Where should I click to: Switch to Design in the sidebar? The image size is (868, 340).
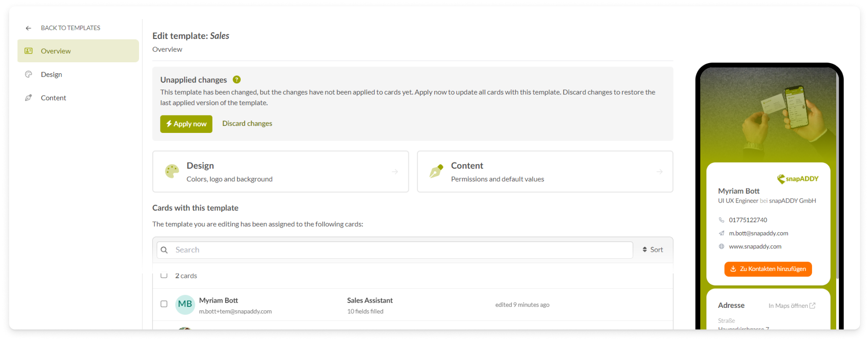pyautogui.click(x=51, y=75)
